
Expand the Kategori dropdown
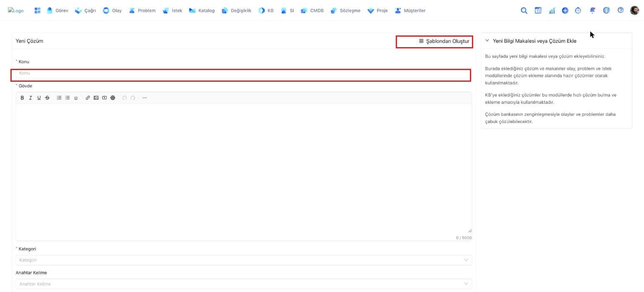pos(244,260)
